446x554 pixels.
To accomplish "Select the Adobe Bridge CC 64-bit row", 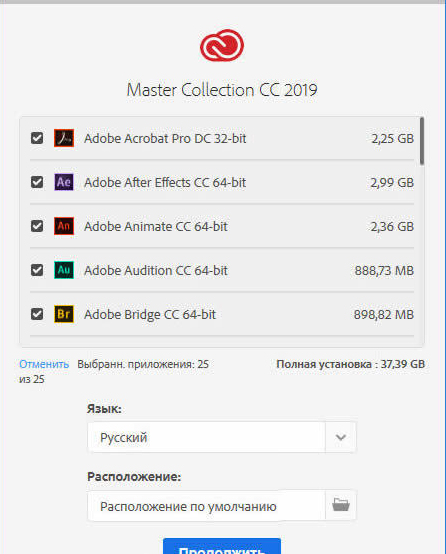I will tap(222, 314).
